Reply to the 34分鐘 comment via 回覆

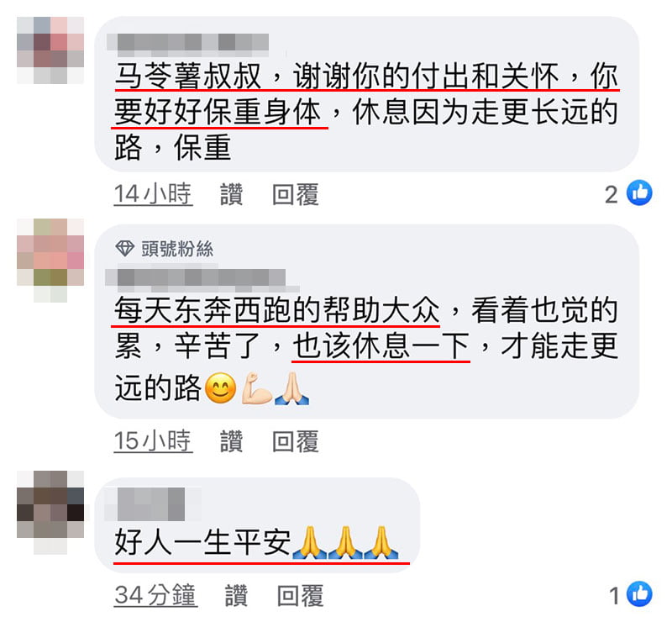(301, 595)
